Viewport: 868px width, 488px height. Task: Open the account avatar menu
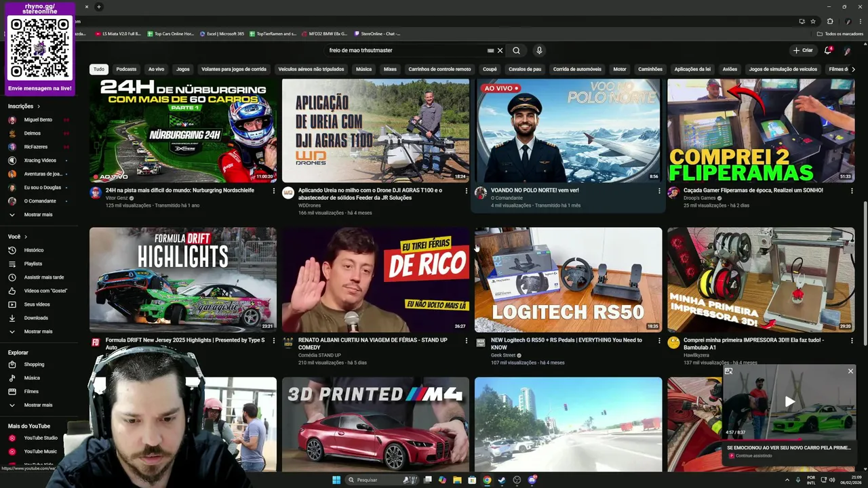click(x=847, y=51)
